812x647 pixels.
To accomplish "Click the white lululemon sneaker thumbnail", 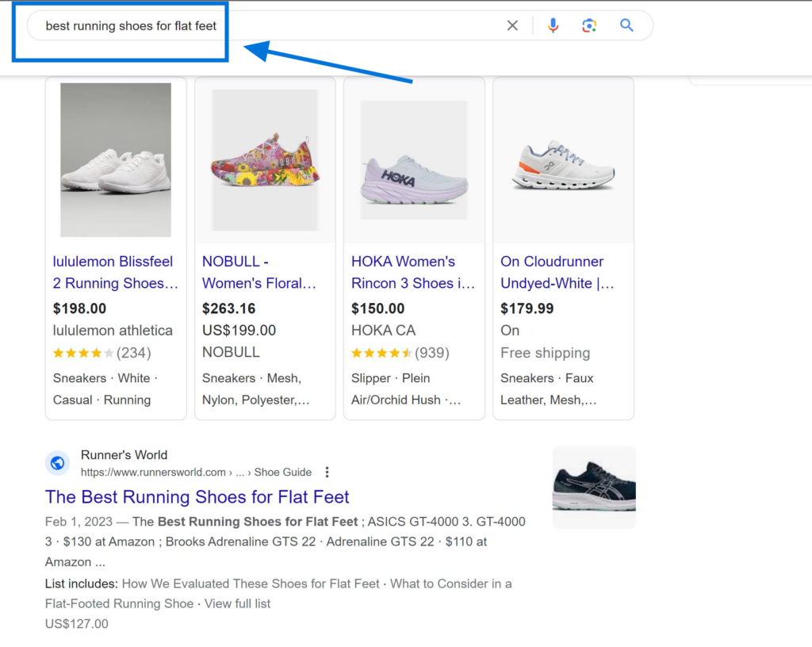I will [116, 159].
